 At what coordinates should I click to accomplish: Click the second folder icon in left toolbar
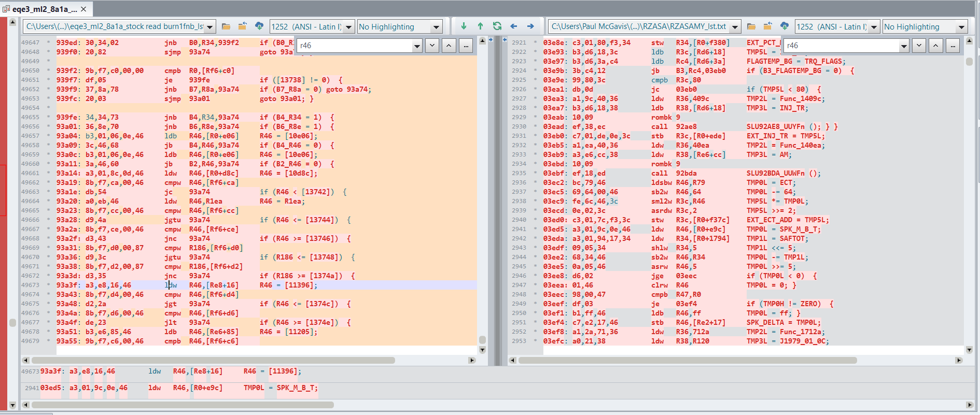pos(243,26)
